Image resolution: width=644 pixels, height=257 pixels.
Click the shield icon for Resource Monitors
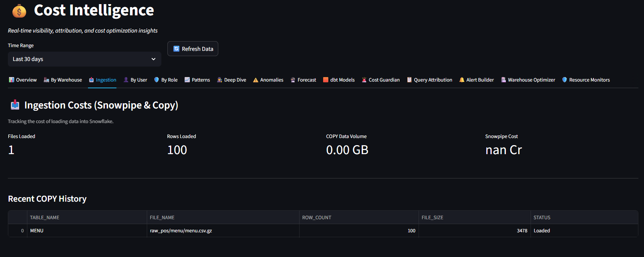tap(565, 80)
